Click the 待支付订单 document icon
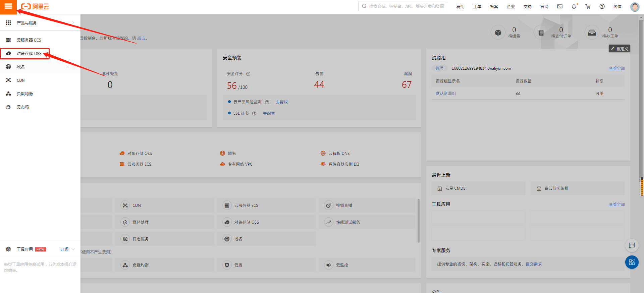This screenshot has height=293, width=644. pos(541,33)
